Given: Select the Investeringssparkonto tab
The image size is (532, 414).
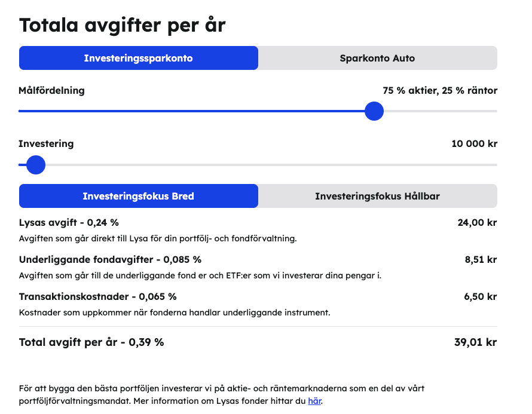Looking at the screenshot, I should coord(139,58).
